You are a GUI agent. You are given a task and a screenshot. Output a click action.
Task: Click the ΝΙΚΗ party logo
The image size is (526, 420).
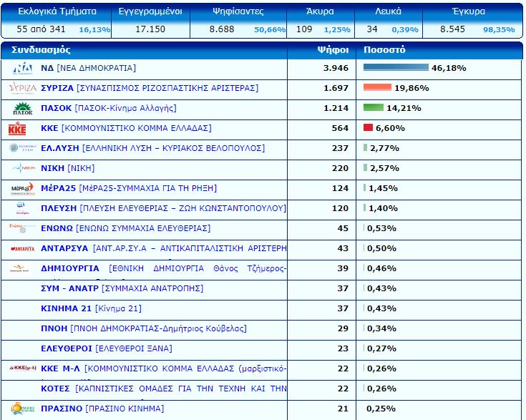pyautogui.click(x=21, y=169)
